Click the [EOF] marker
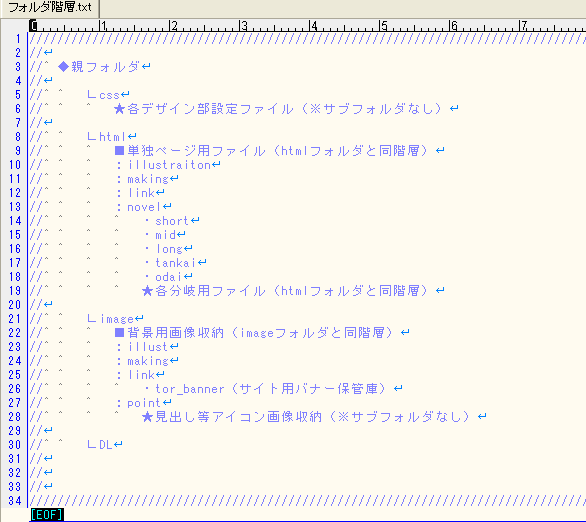Screen dimensions: 586x522 (x=47, y=515)
